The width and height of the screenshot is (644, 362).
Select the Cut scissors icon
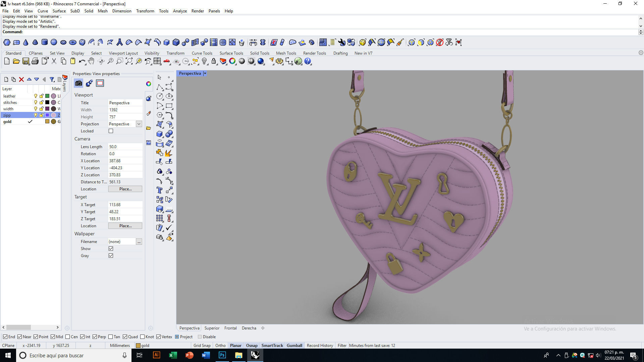[x=54, y=61]
